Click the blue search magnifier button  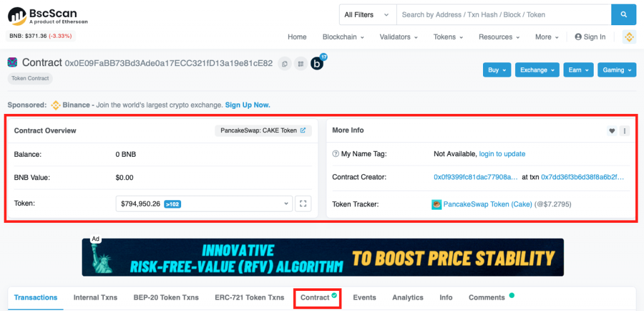click(623, 15)
